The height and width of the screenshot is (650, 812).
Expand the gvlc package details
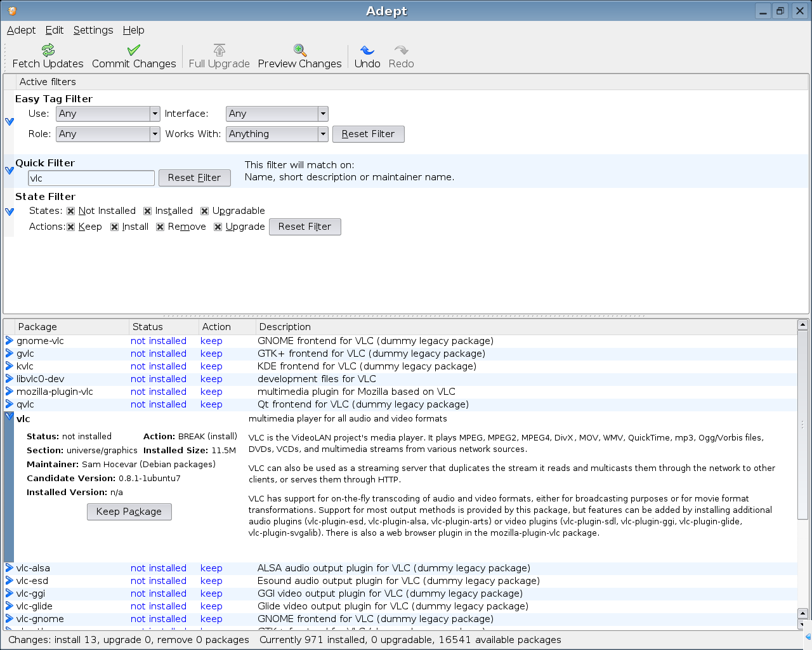coord(10,354)
